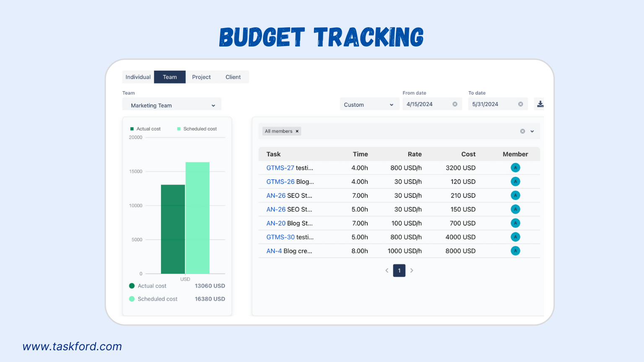Click Actual cost green dot below chart
The image size is (644, 362).
click(x=132, y=286)
